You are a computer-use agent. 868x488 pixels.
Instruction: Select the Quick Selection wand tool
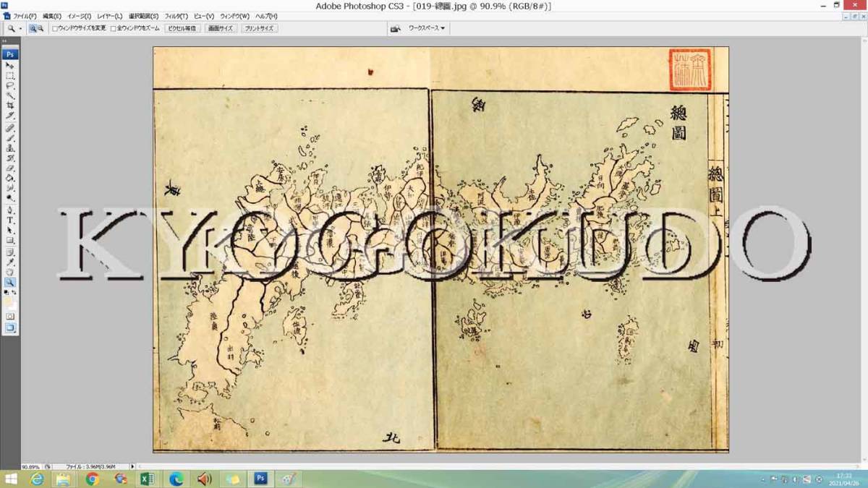click(10, 96)
